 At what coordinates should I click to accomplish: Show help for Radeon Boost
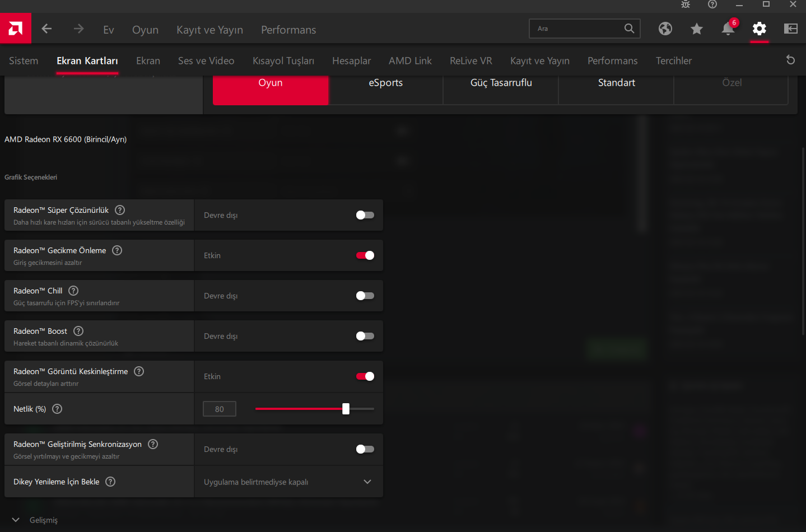click(78, 331)
